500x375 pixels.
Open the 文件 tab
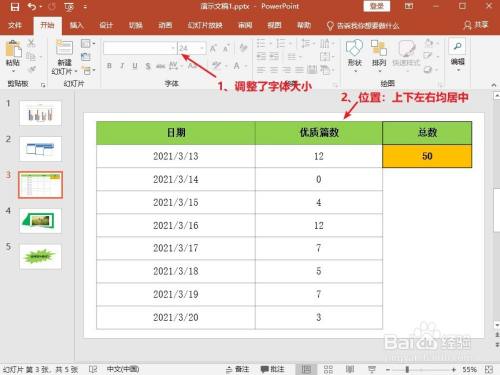(15, 25)
